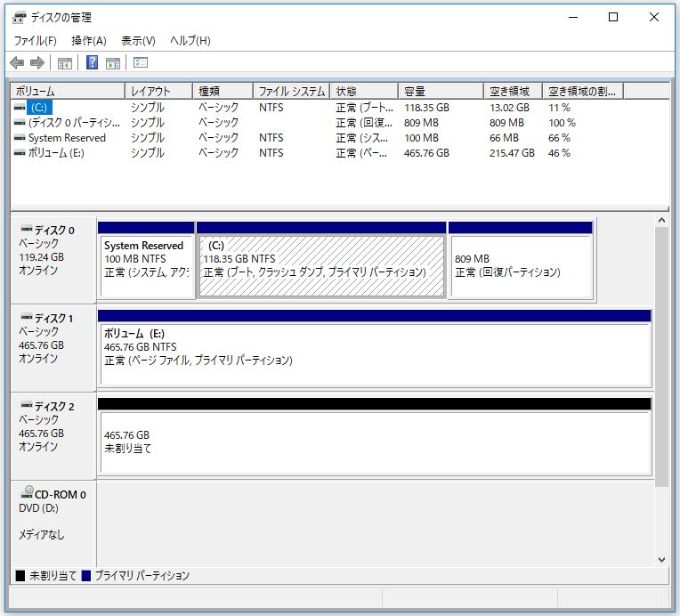Viewport: 680px width, 616px height.
Task: Click the 118.35 GB capacity cell
Action: click(x=426, y=108)
